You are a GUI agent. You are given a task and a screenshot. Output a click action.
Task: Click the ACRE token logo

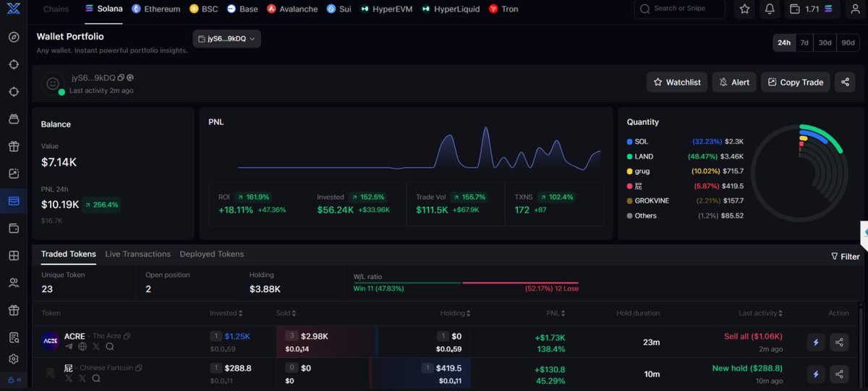50,340
